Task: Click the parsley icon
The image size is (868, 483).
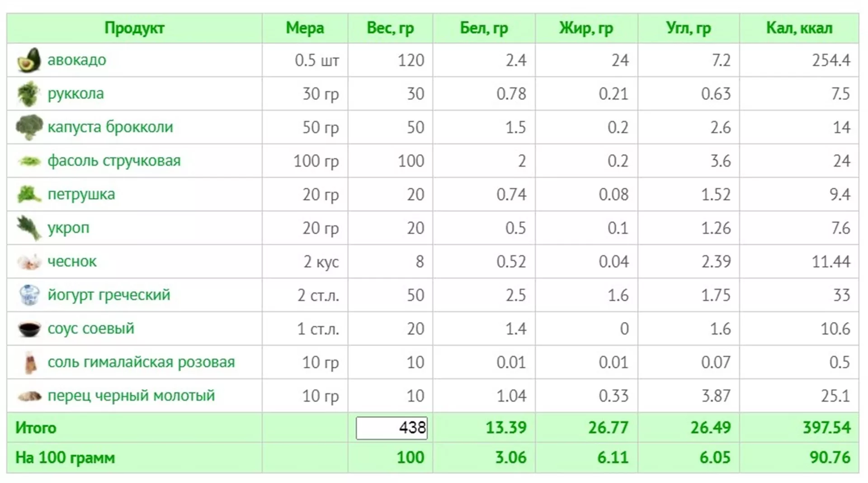Action: tap(29, 194)
